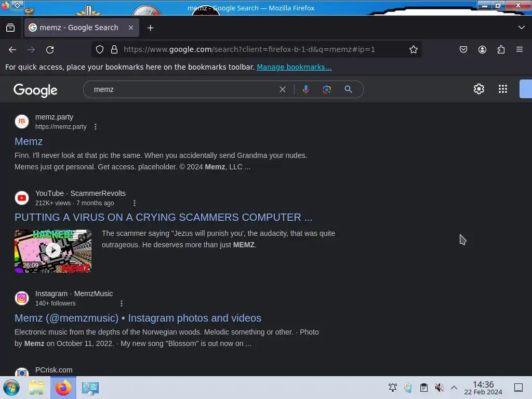Open Google quick settings gear
Screen dimensions: 532x399
point(478,89)
